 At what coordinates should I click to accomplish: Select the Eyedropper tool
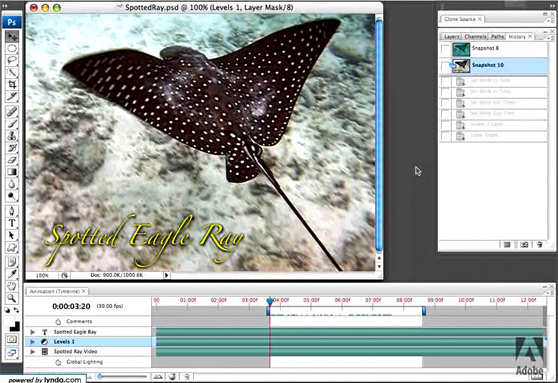(x=12, y=274)
